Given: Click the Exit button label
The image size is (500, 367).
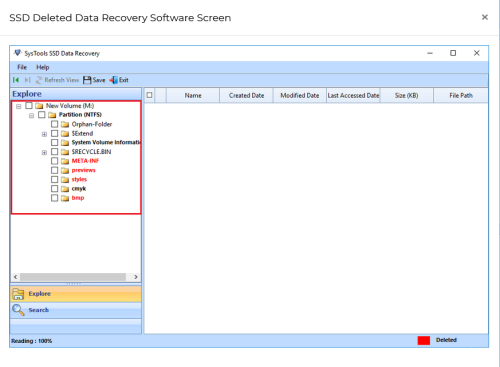Looking at the screenshot, I should tap(124, 80).
